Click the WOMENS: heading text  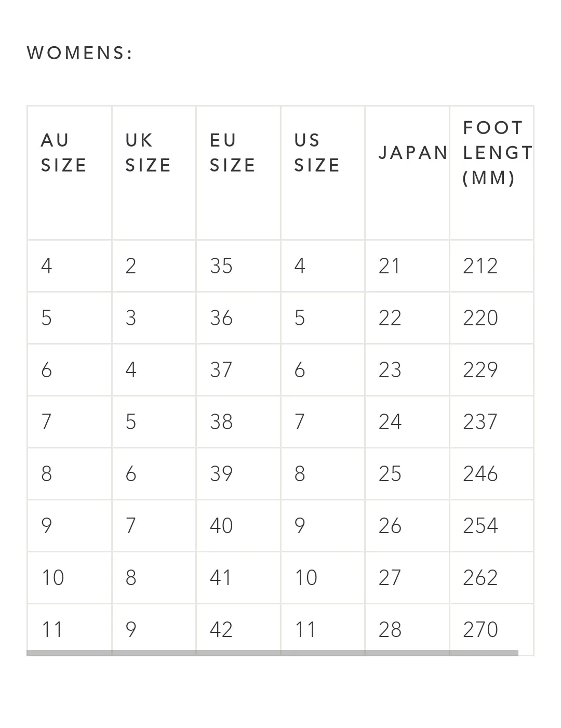(80, 53)
